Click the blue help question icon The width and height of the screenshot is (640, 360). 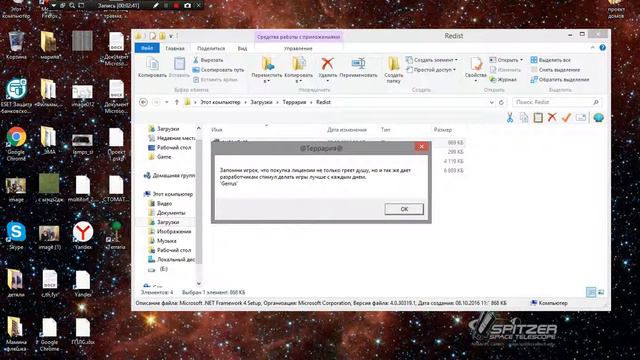click(602, 48)
